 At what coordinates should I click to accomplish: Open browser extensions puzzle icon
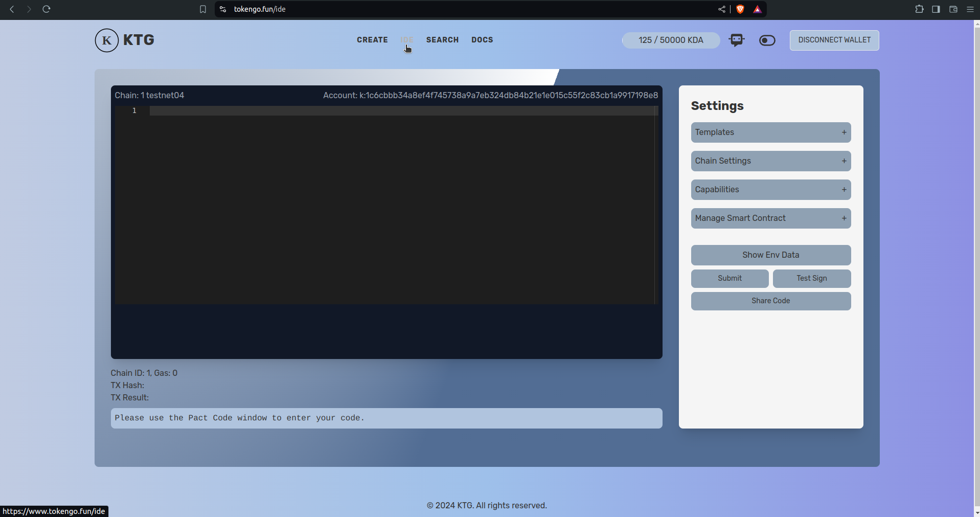(x=919, y=9)
